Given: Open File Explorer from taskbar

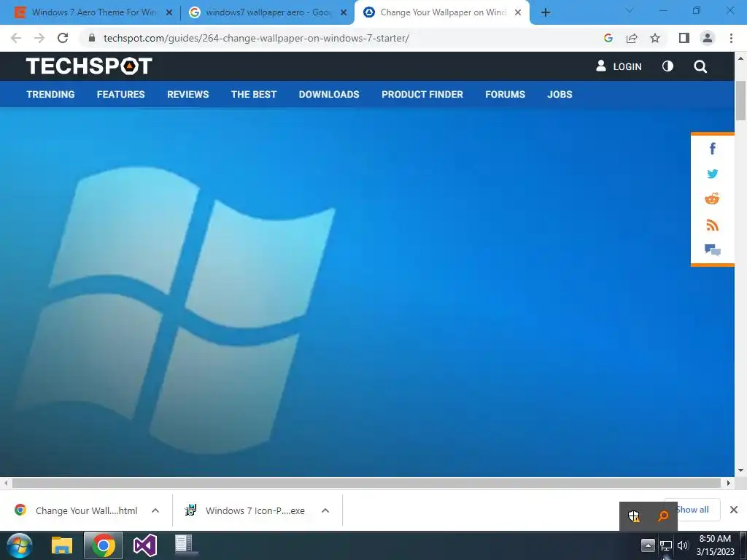Looking at the screenshot, I should 62,545.
